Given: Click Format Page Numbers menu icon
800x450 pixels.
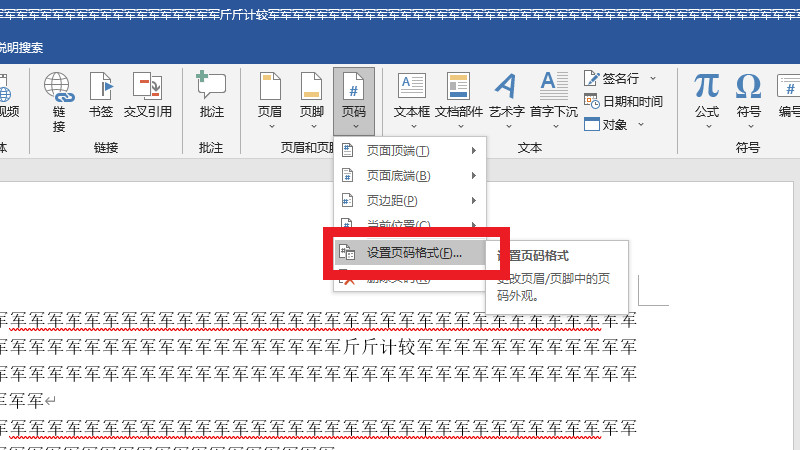Looking at the screenshot, I should coord(347,253).
